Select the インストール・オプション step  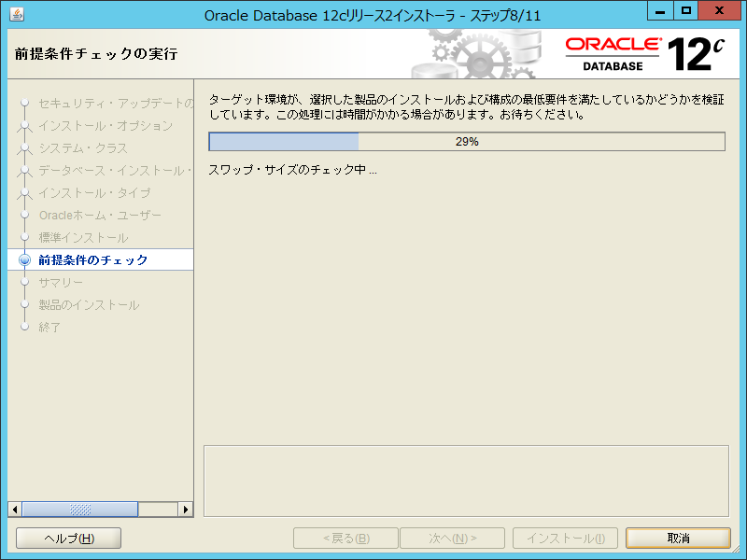[x=106, y=126]
